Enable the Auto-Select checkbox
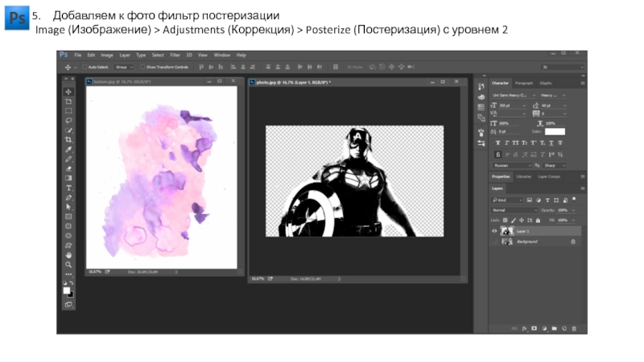The width and height of the screenshot is (644, 362). 85,67
